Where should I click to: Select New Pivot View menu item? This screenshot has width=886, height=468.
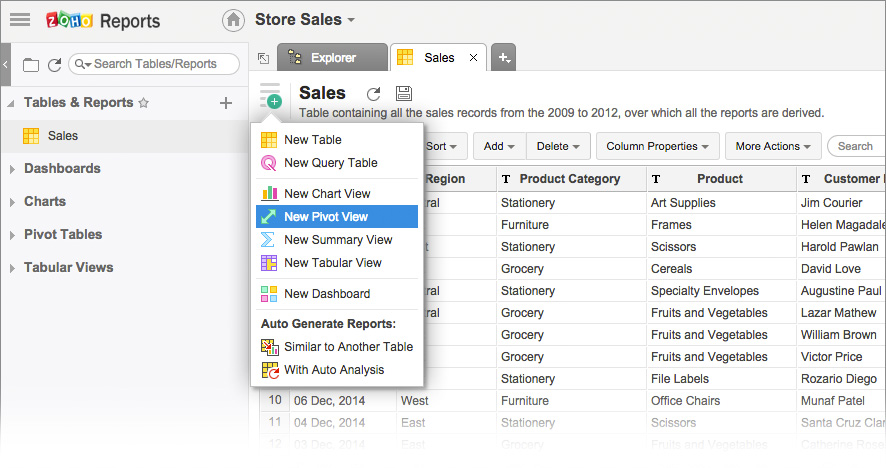[x=326, y=217]
